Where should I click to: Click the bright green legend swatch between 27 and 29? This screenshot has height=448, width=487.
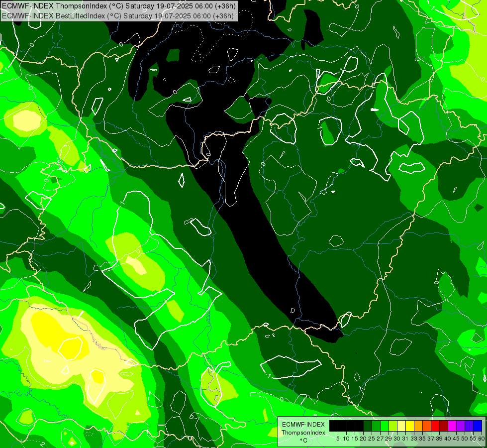384,426
